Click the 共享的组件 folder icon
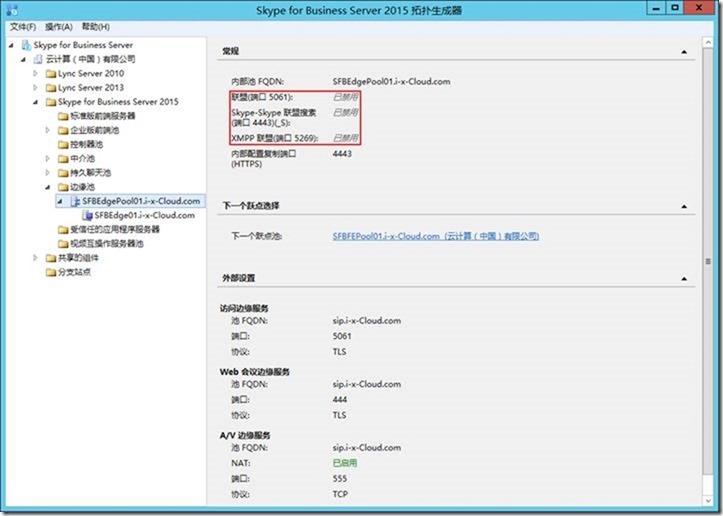Viewport: 723px width, 516px height. coord(51,258)
